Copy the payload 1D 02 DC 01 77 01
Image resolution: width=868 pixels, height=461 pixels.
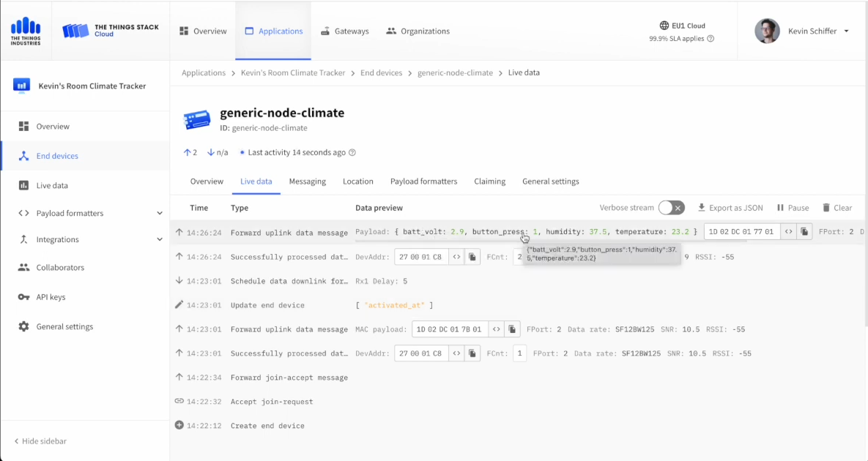804,232
